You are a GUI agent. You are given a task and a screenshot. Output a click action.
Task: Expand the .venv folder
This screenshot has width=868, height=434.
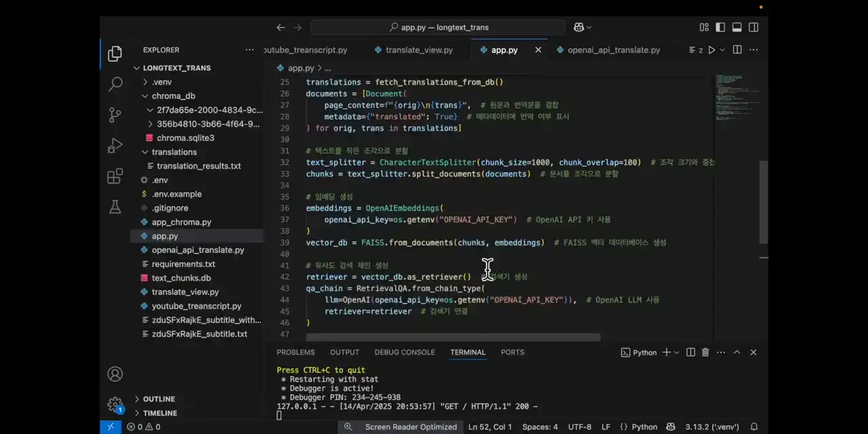(161, 82)
